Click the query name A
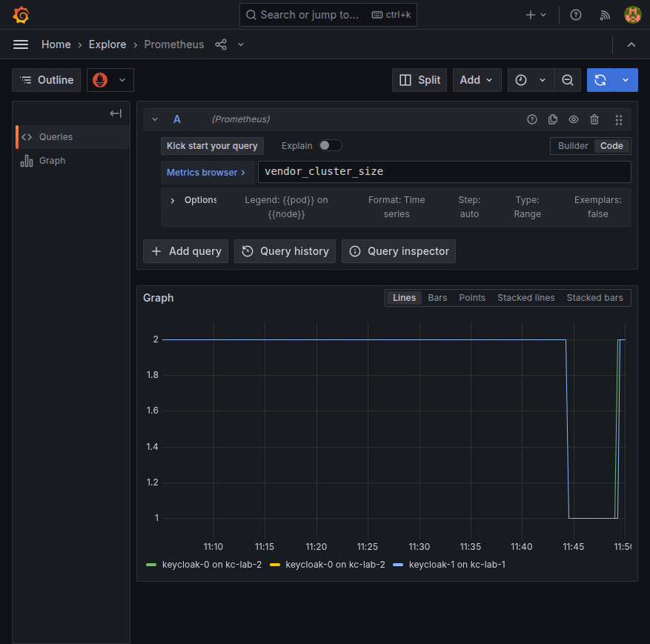The height and width of the screenshot is (644, 650). (x=177, y=119)
